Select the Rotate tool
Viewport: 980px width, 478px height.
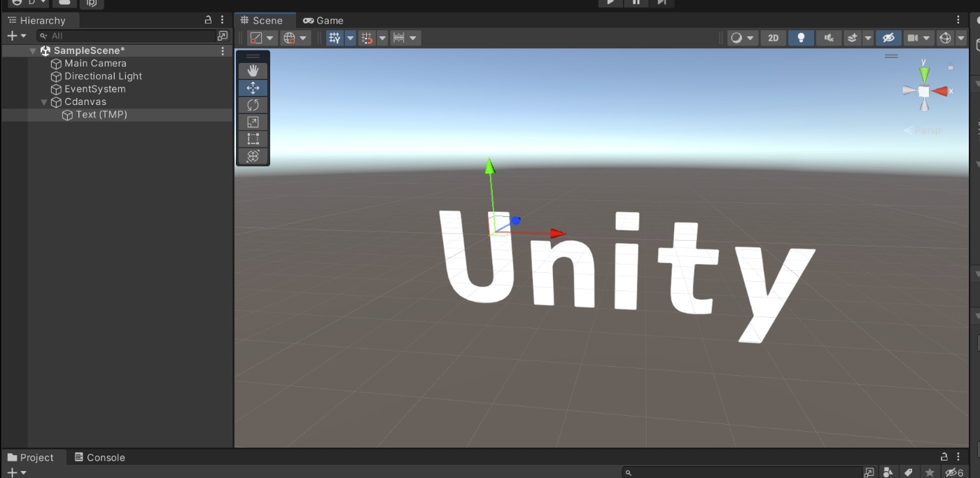253,105
